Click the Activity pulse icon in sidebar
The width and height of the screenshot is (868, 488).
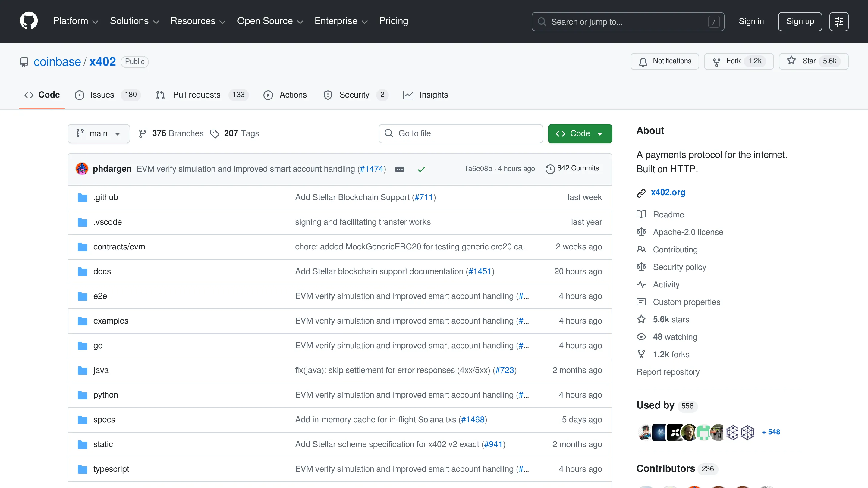[x=642, y=284]
